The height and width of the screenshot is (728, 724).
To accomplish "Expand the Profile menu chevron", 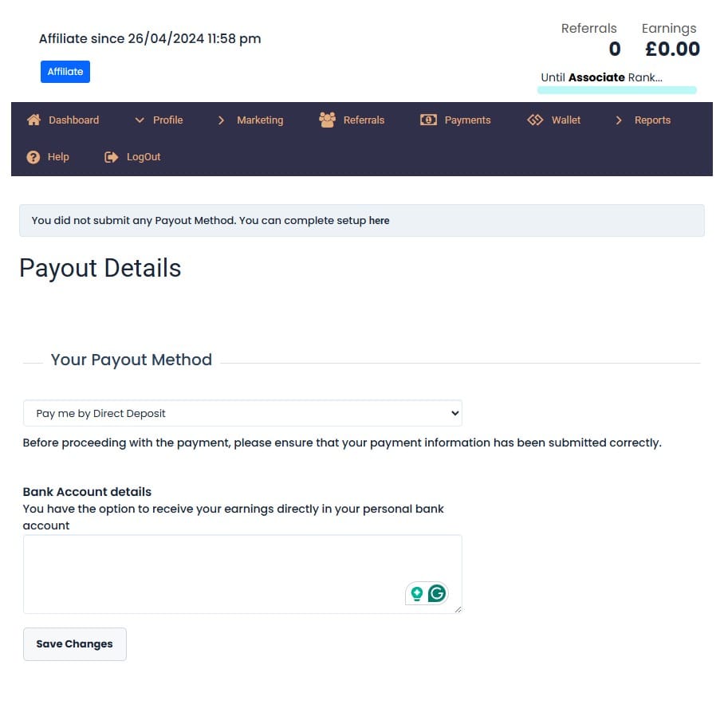I will tap(140, 120).
